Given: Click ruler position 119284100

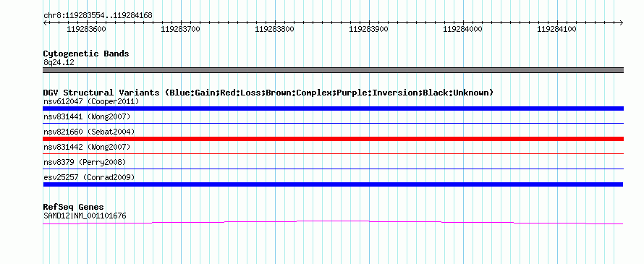Looking at the screenshot, I should 557,29.
